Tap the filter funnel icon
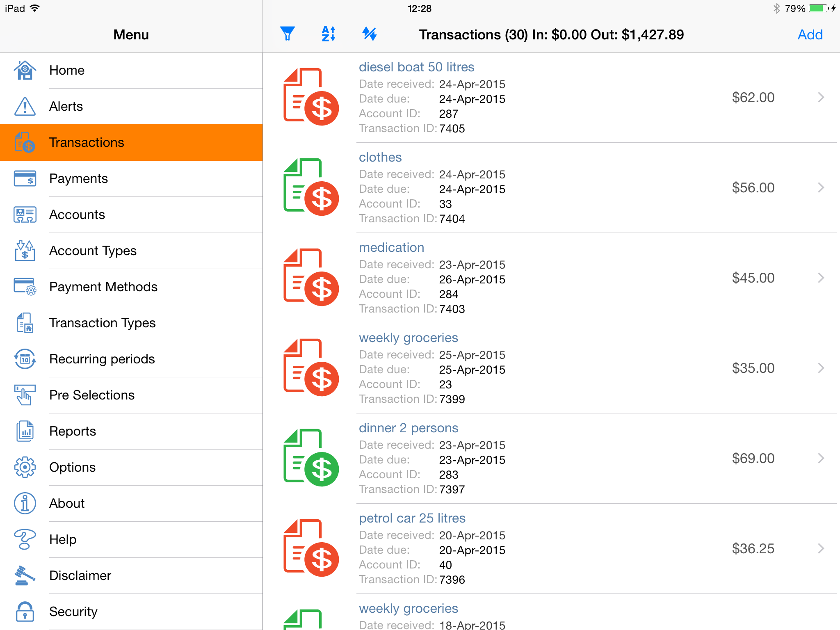This screenshot has height=630, width=840. point(287,34)
